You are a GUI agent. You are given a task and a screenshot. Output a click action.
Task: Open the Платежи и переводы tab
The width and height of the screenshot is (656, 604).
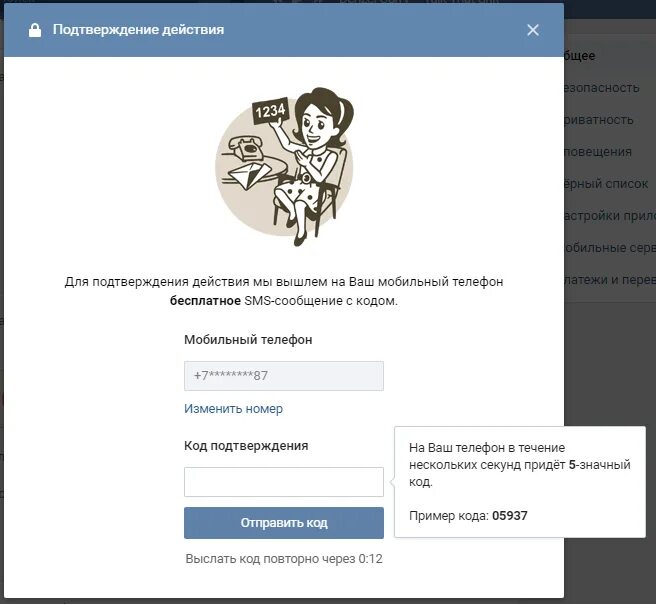coord(610,280)
